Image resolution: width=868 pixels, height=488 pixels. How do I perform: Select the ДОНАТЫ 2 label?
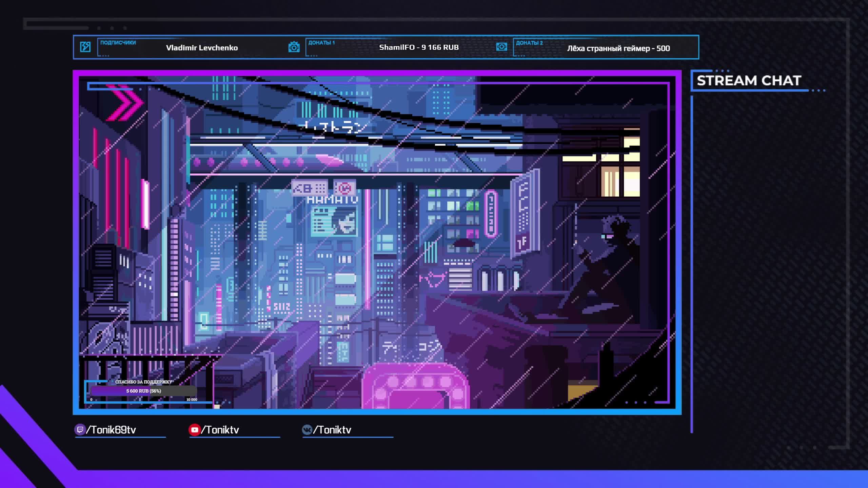[529, 43]
